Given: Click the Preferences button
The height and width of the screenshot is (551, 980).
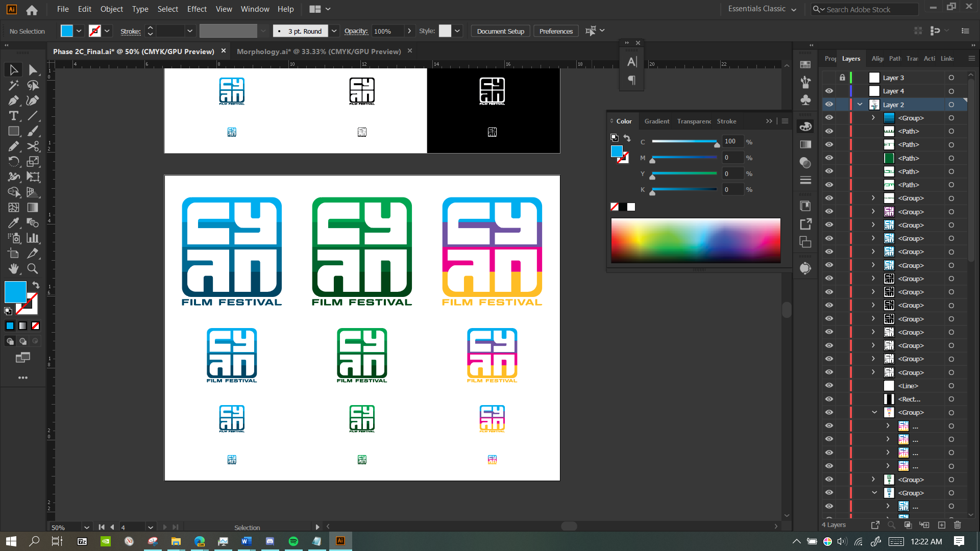Looking at the screenshot, I should (556, 31).
